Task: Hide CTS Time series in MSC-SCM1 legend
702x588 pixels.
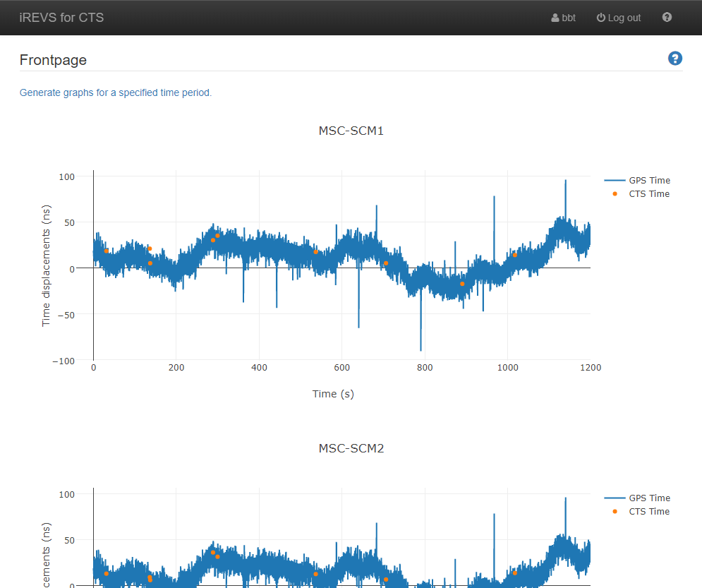Action: [649, 194]
